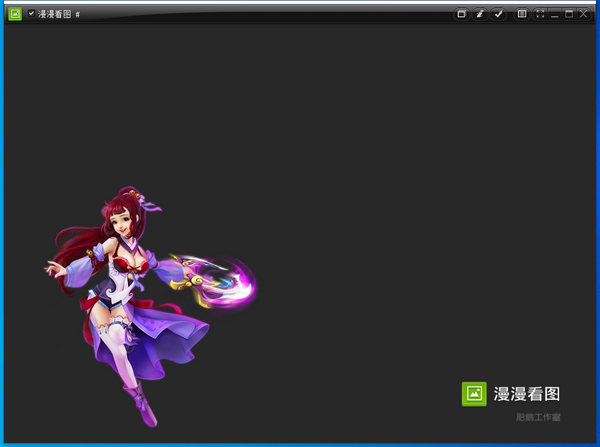Click the window-rectangle icon in title toolbar
This screenshot has width=600, height=447.
462,14
